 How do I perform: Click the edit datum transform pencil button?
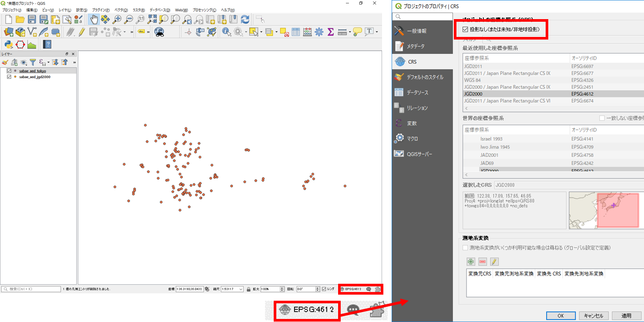click(494, 262)
